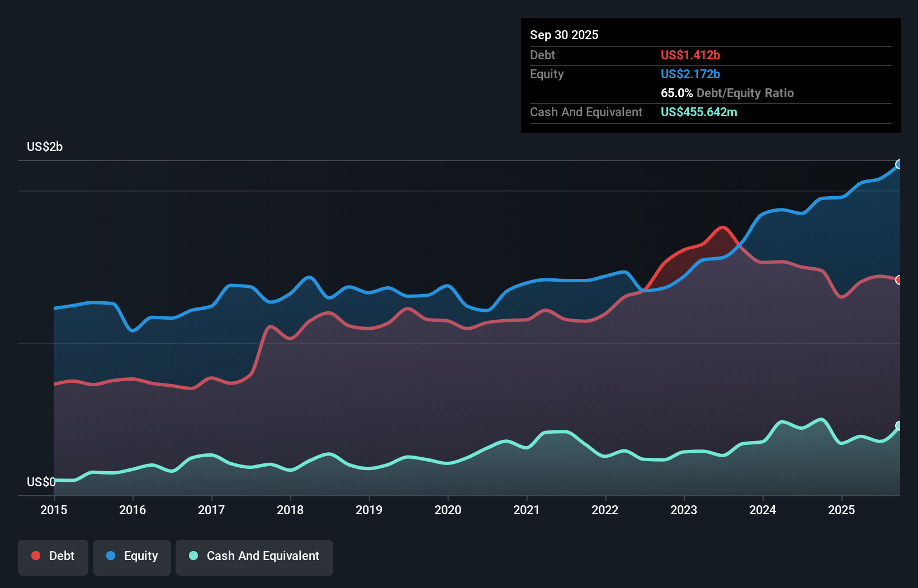Click the Debt endpoint marker on the chart
918x588 pixels.
pyautogui.click(x=899, y=280)
